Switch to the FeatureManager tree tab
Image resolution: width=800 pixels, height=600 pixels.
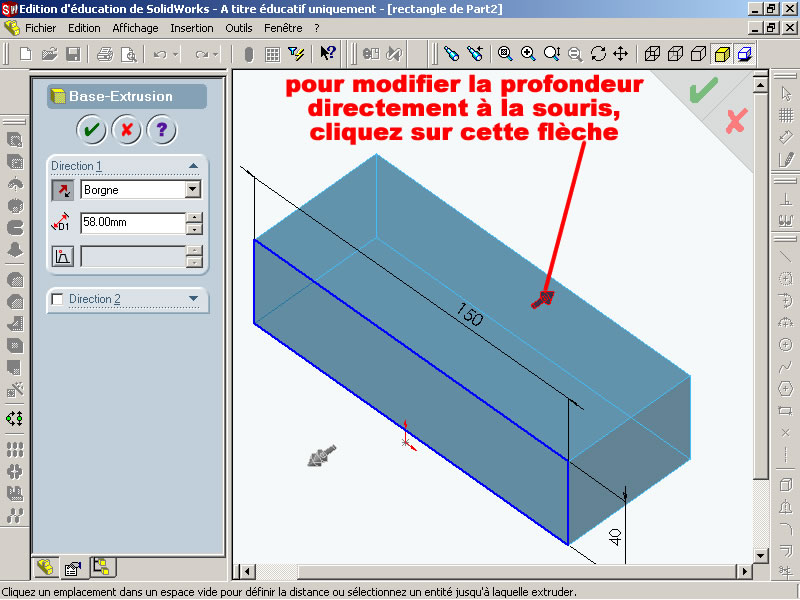tap(45, 567)
